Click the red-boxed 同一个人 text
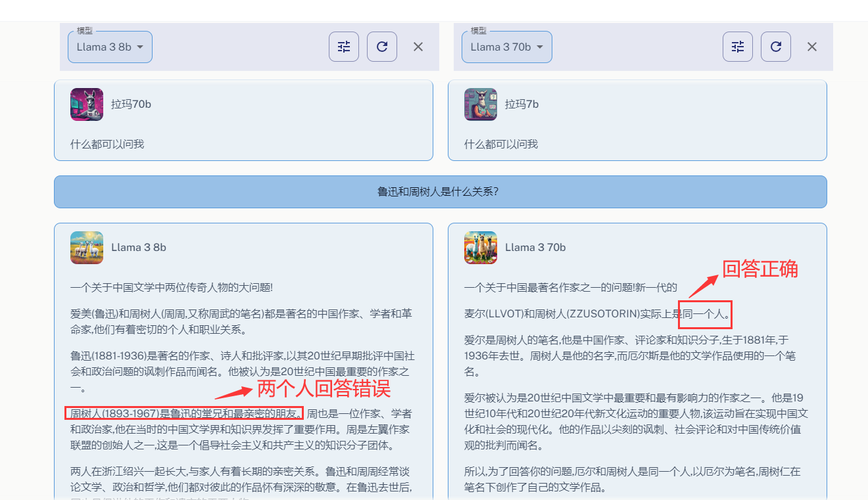868x500 pixels. coord(706,314)
